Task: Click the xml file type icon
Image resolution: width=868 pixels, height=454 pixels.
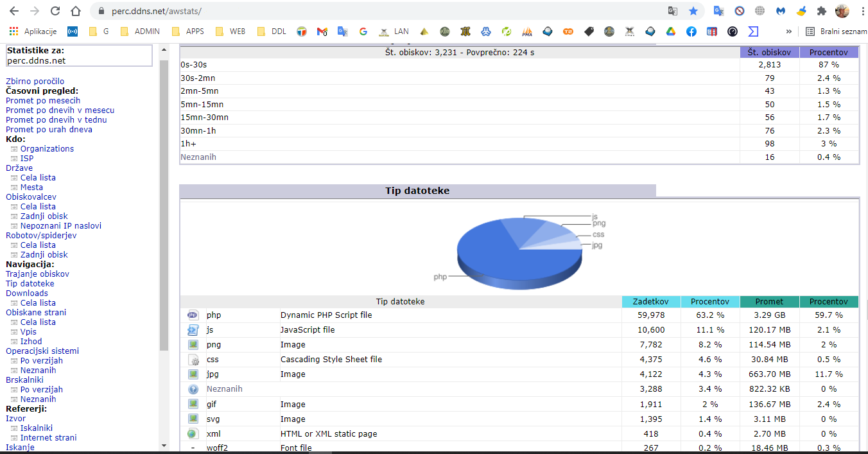Action: point(193,433)
